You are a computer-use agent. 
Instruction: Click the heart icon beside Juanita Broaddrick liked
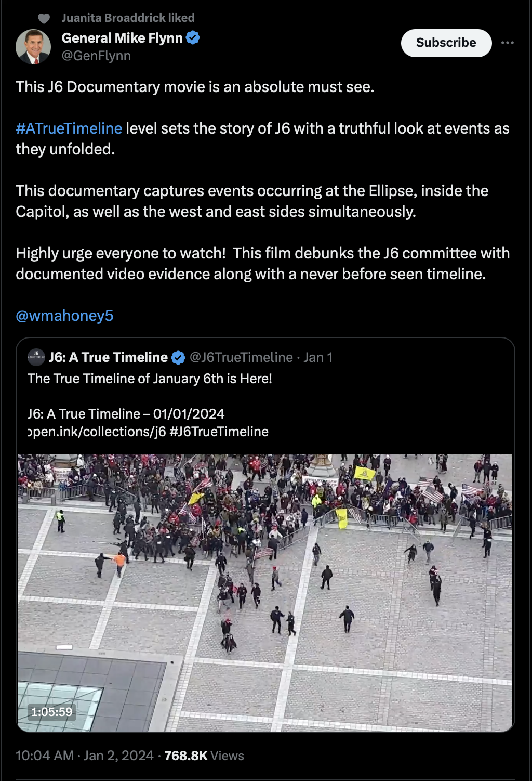44,18
